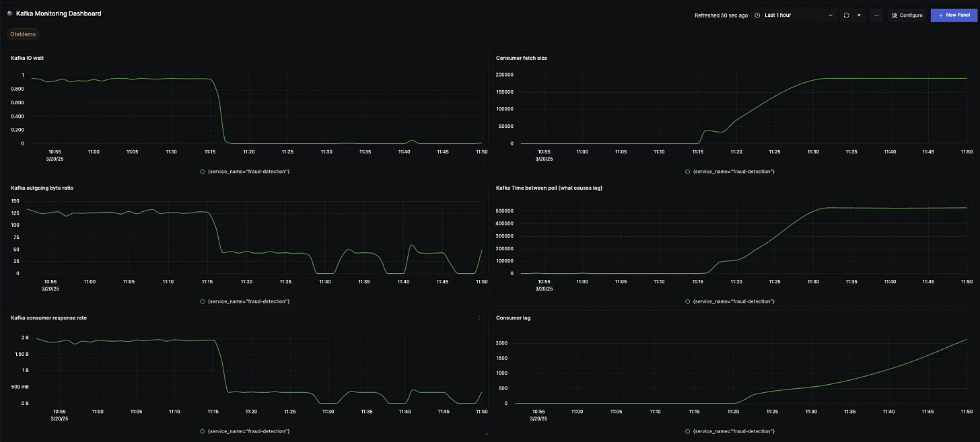The height and width of the screenshot is (442, 980).
Task: Toggle fraud-detection legend in Consumer fetch size panel
Action: [x=730, y=172]
